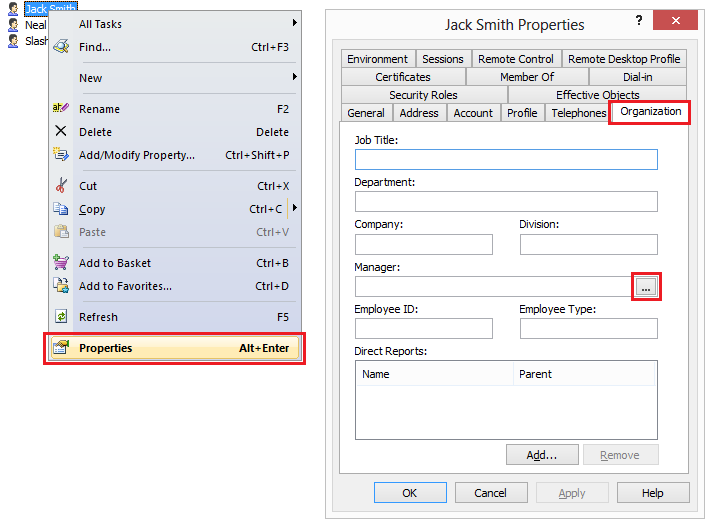
Task: Click the green Refresh icon
Action: [60, 317]
